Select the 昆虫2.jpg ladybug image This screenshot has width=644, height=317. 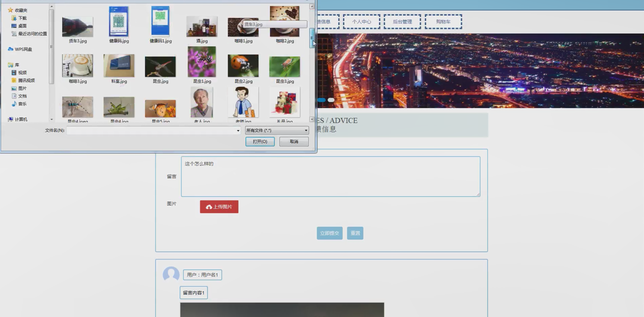(243, 66)
